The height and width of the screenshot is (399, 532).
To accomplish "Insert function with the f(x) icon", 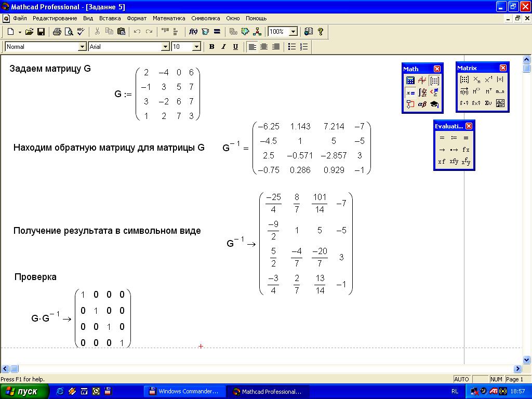I will pos(193,32).
